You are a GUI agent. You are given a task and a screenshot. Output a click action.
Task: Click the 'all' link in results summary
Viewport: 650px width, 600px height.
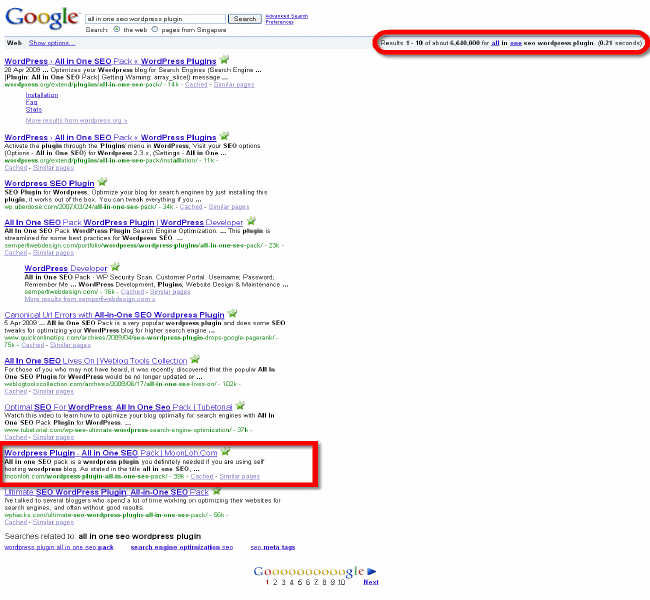[495, 43]
